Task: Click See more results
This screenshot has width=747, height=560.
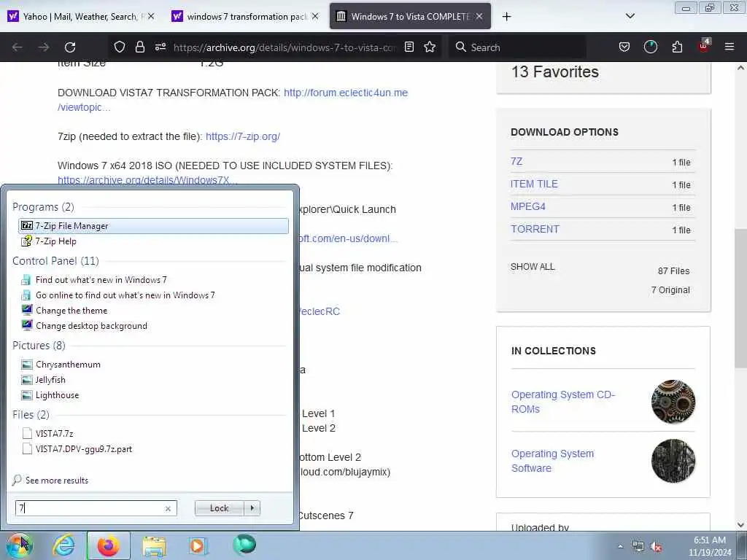Action: point(57,480)
